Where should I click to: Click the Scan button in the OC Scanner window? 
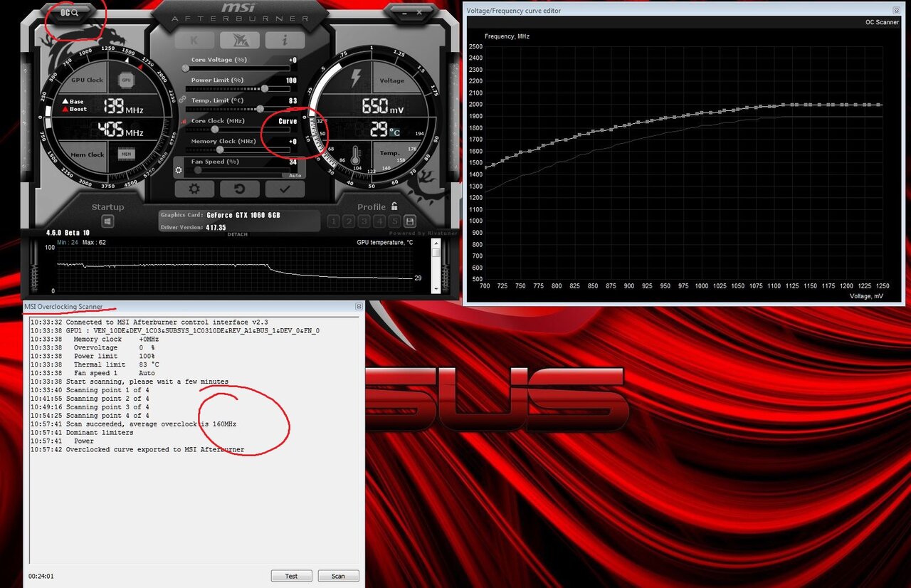coord(338,576)
